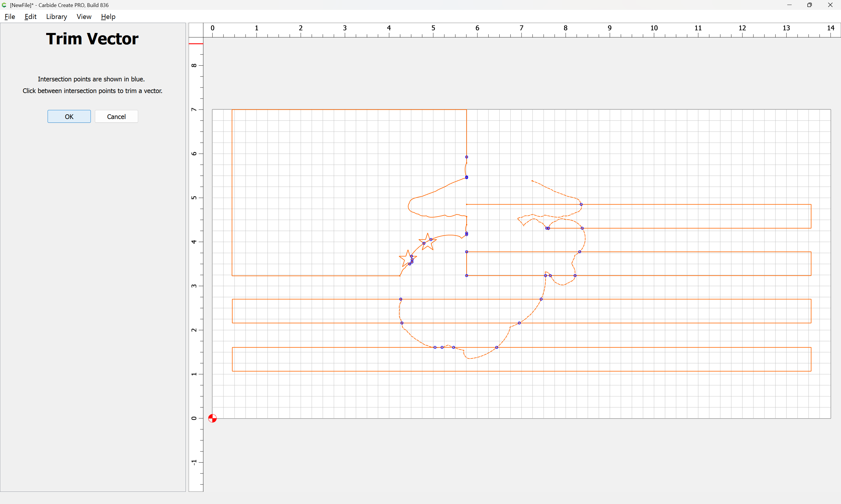Screen dimensions: 841x504
Task: Restore down the application window
Action: coord(809,5)
